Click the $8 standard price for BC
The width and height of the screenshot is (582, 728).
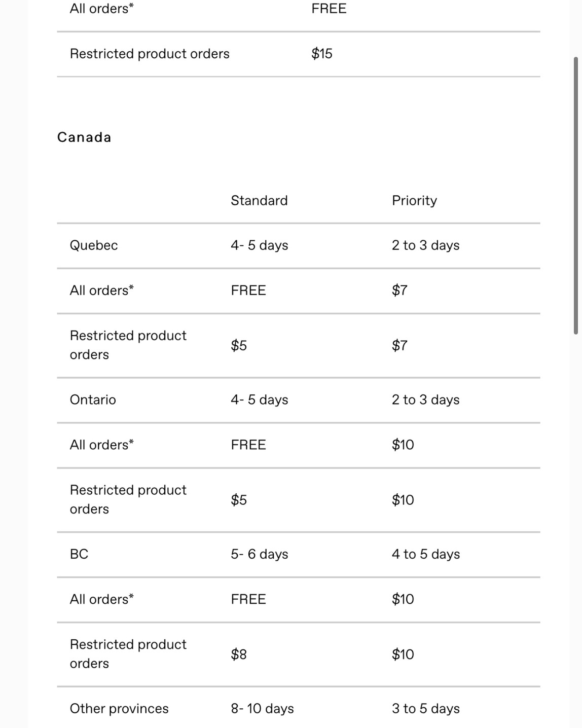(x=239, y=654)
